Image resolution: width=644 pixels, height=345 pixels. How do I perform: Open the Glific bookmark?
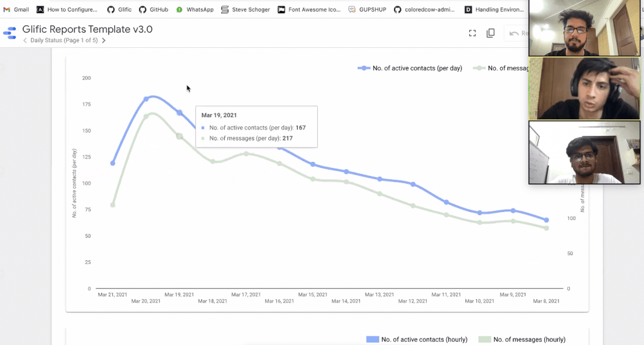tap(119, 10)
